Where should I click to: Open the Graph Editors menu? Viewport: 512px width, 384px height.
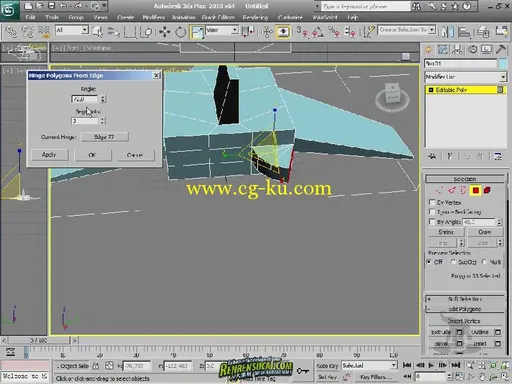(218, 17)
